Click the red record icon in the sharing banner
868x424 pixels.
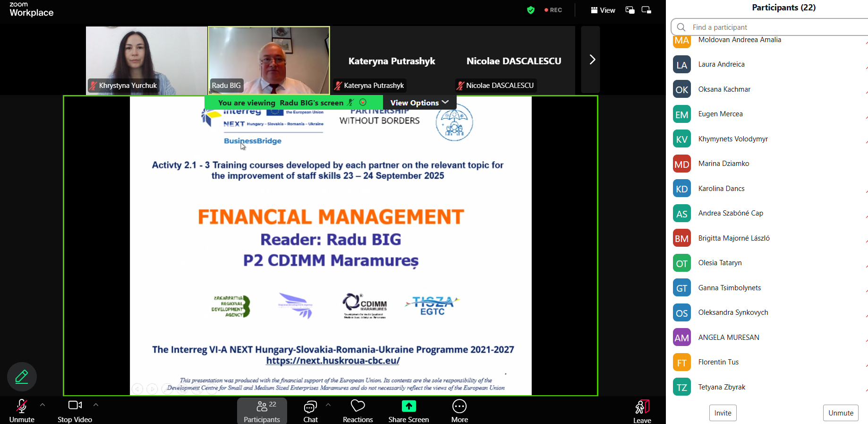[x=363, y=102]
